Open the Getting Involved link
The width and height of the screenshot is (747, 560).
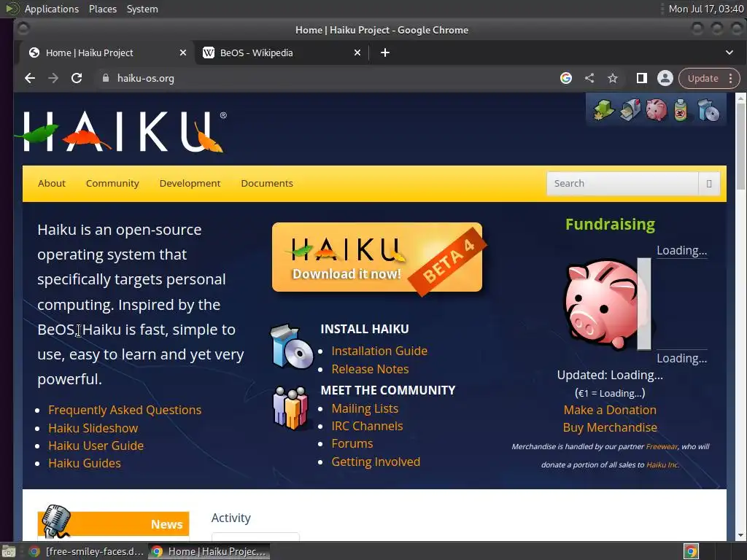(376, 462)
